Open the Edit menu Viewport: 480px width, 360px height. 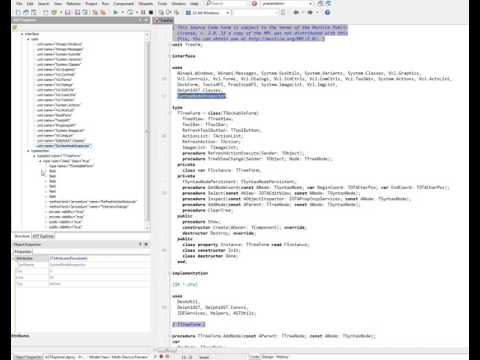[x=30, y=4]
